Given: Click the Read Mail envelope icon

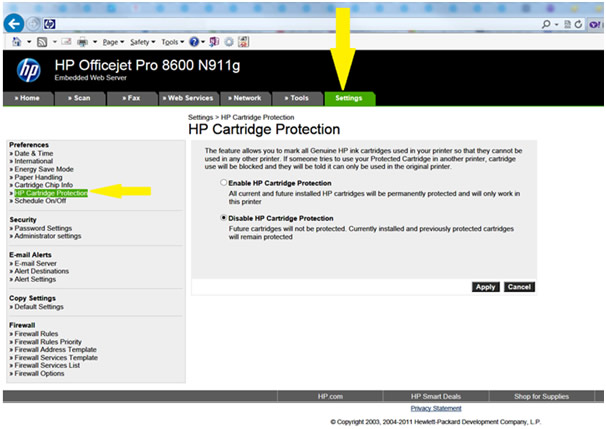Looking at the screenshot, I should tap(66, 41).
